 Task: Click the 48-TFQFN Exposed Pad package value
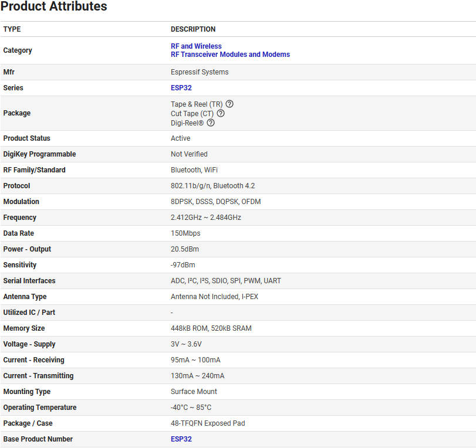pos(208,423)
